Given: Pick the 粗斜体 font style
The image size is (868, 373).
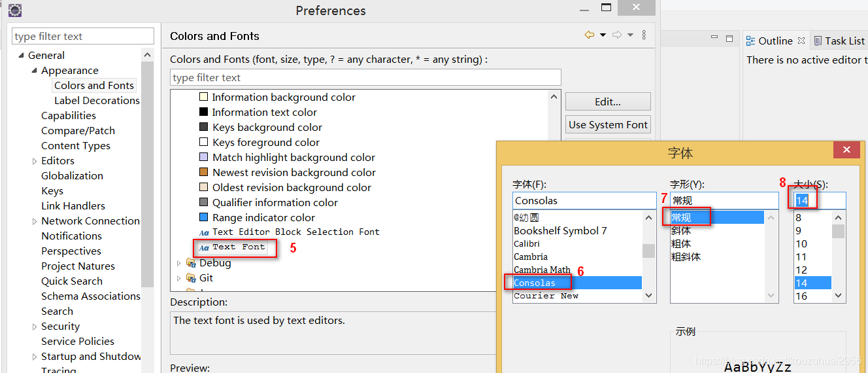Looking at the screenshot, I should click(686, 257).
